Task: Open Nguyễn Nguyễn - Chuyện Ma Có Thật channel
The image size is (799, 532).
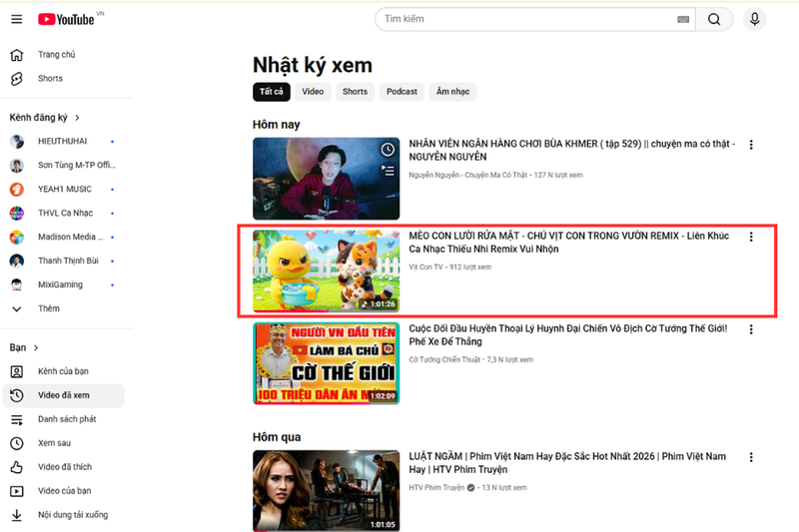Action: (467, 175)
